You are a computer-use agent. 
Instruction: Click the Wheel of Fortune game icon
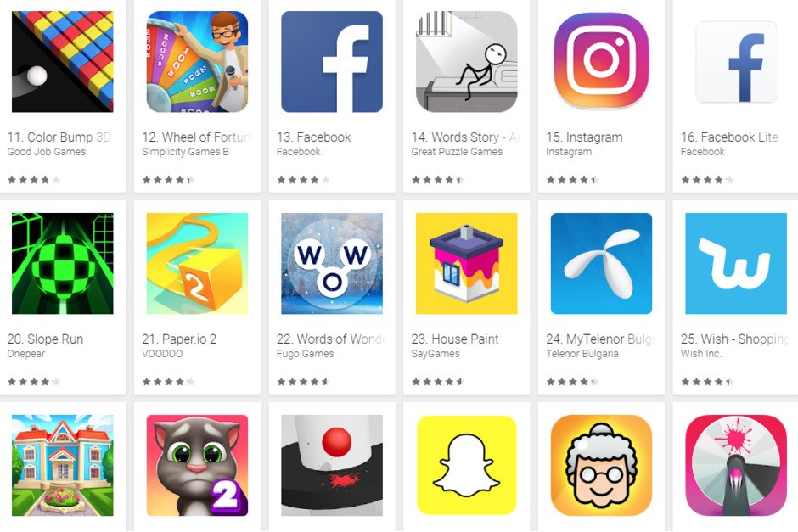(x=197, y=62)
